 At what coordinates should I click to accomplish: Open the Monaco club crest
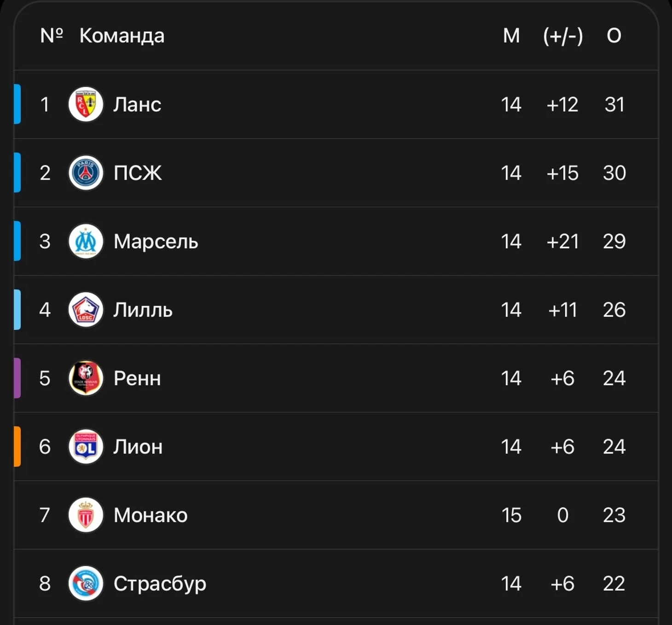pyautogui.click(x=86, y=515)
